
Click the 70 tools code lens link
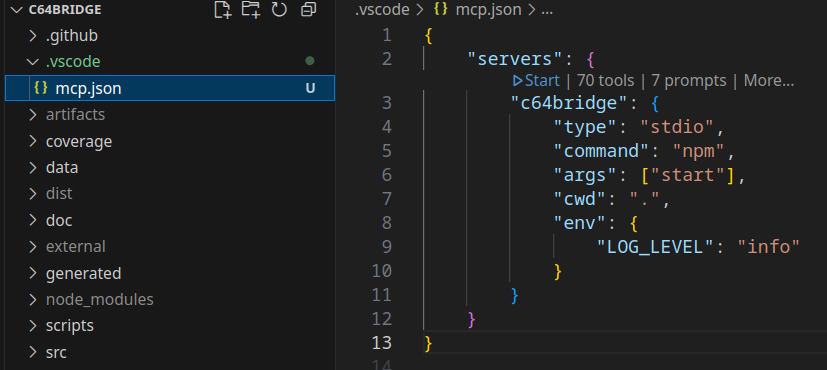point(605,81)
